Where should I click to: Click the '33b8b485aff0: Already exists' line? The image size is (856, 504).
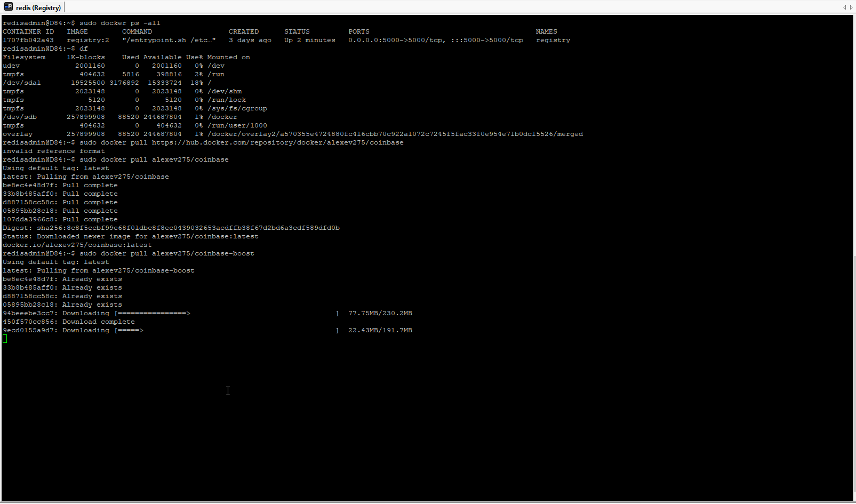pos(62,287)
